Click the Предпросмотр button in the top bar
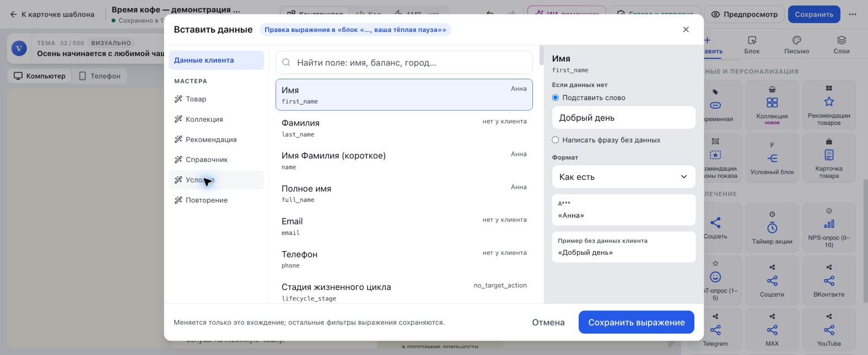868x355 pixels. click(744, 14)
